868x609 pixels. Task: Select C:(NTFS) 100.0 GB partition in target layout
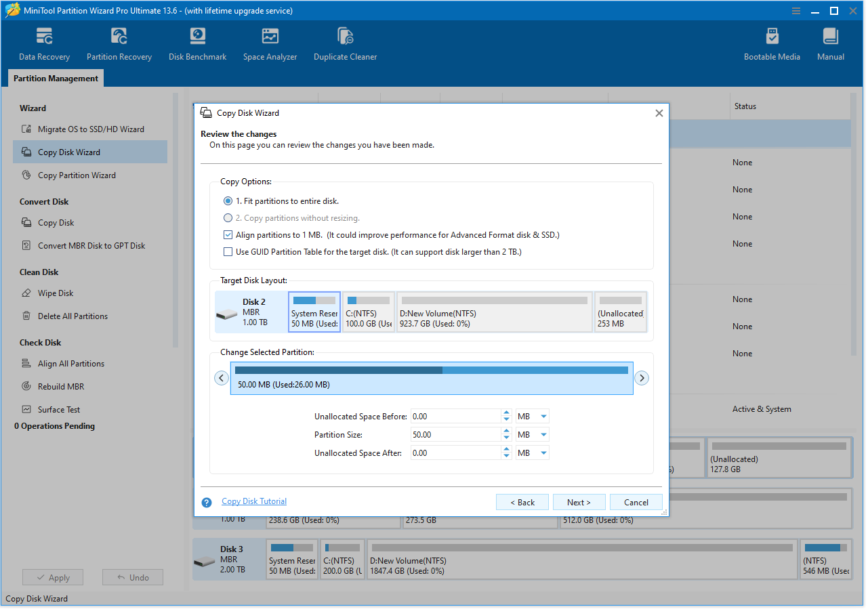[369, 312]
